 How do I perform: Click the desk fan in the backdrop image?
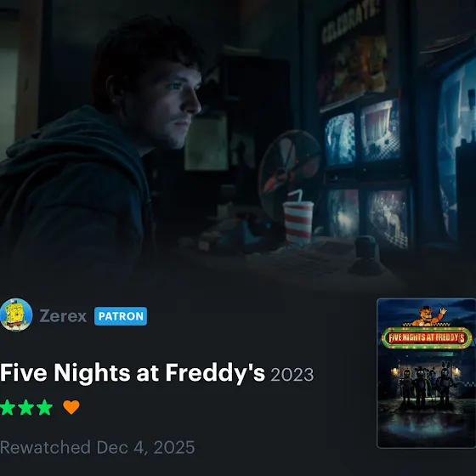point(290,170)
